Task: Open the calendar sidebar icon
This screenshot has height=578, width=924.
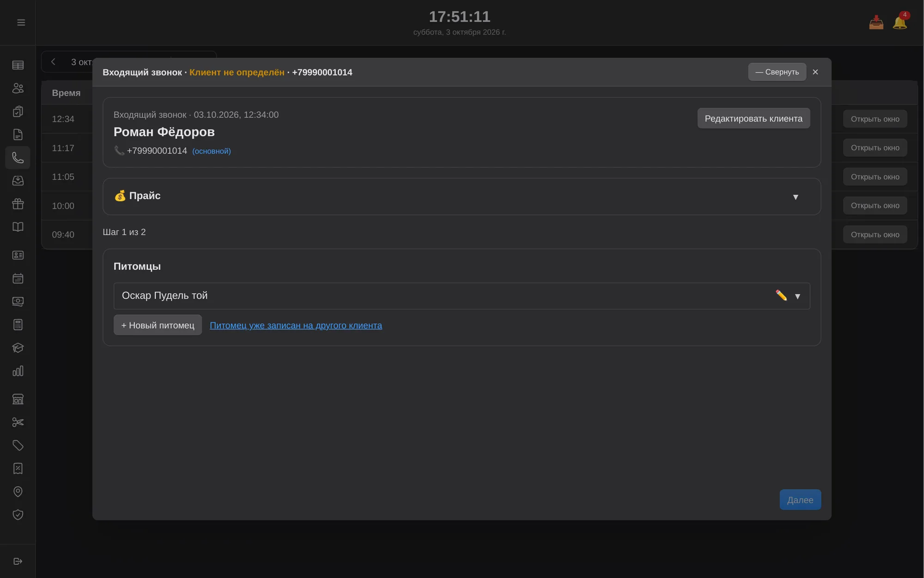Action: [18, 278]
